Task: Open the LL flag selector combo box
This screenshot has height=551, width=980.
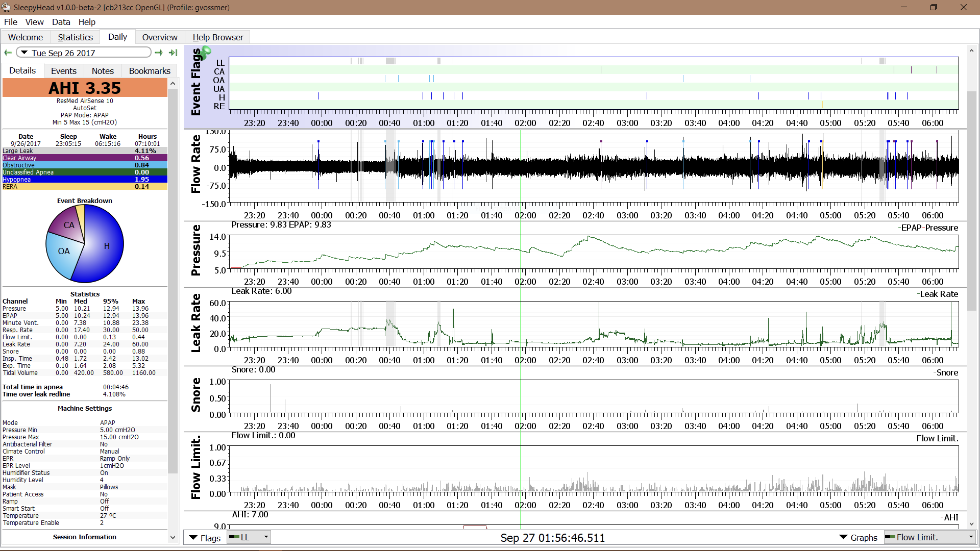Action: click(x=249, y=537)
